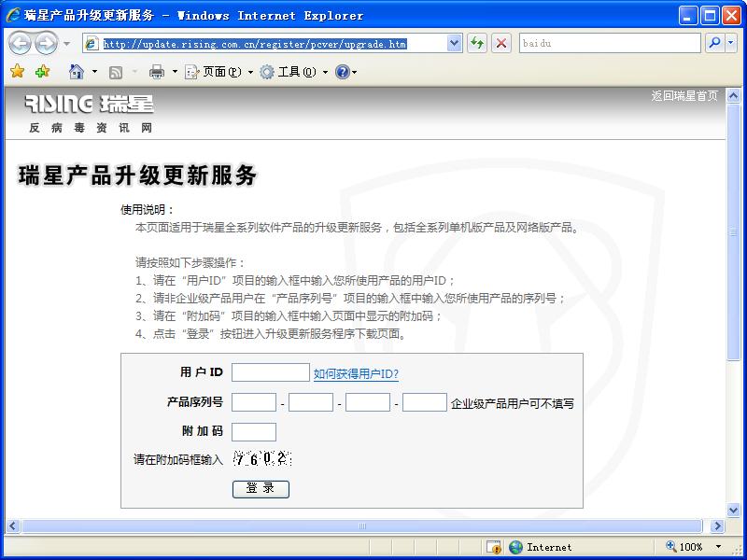Minimize the Internet Explorer window
Screen dimensions: 747x560
(x=687, y=16)
